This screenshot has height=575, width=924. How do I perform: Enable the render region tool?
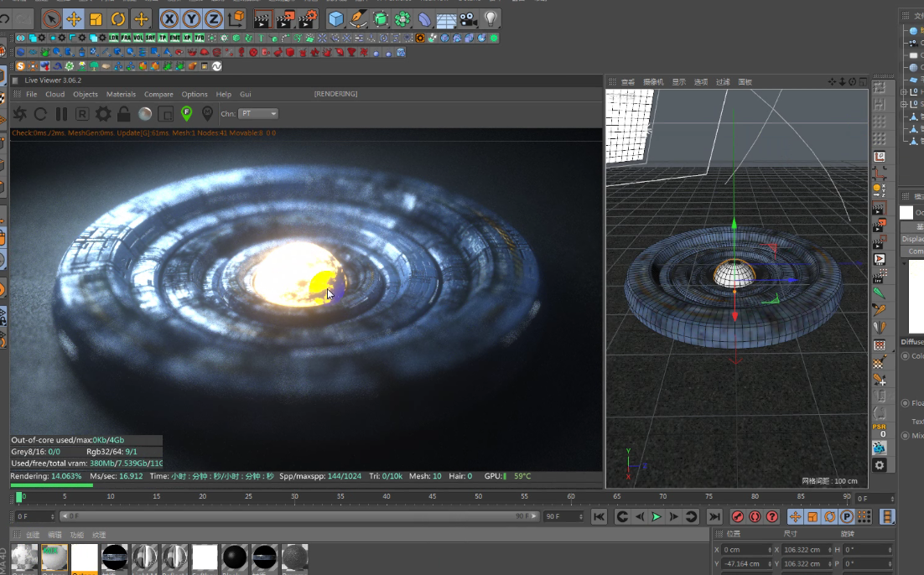[164, 114]
